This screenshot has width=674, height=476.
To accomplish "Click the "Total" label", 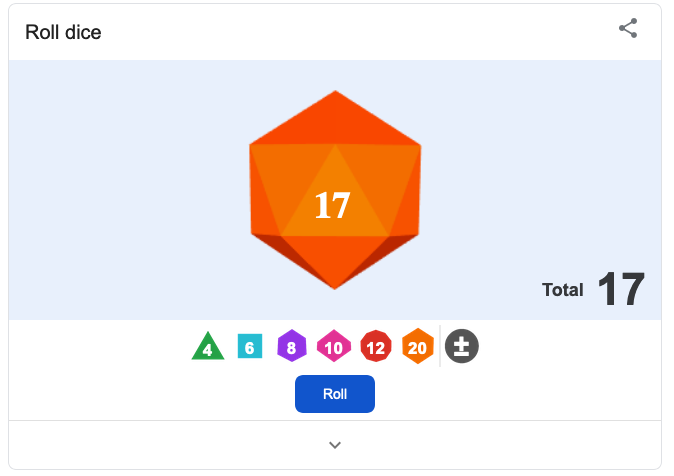I will pyautogui.click(x=562, y=290).
